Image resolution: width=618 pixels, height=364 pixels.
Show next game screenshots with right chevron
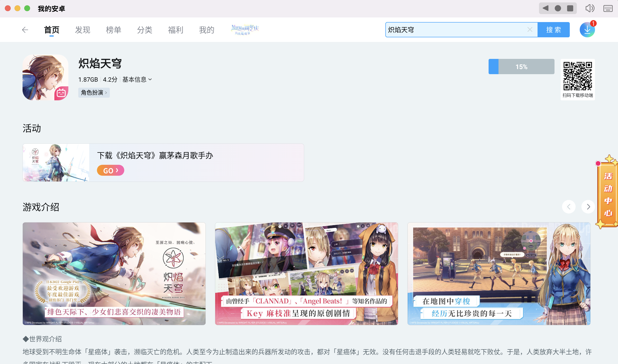(588, 207)
